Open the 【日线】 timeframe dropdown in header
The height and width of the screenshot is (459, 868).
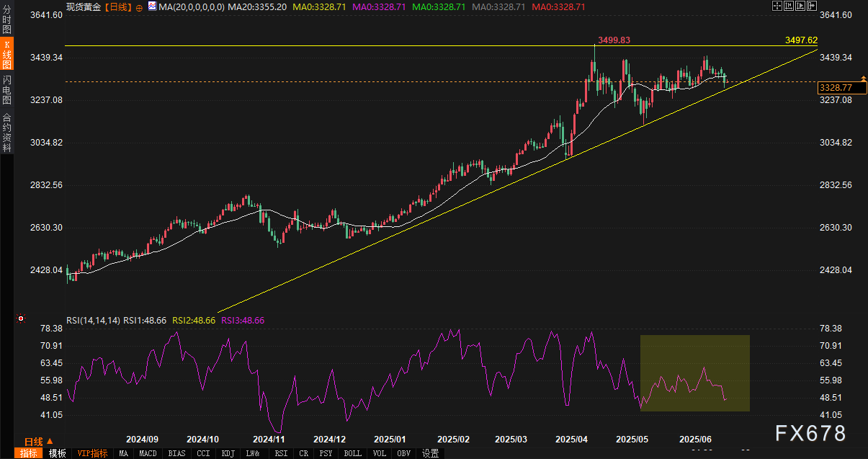pyautogui.click(x=118, y=6)
